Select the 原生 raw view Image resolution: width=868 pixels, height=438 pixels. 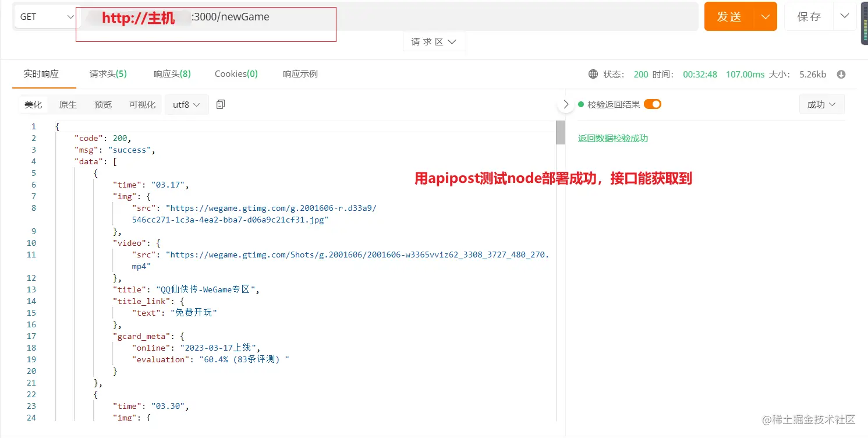click(x=68, y=105)
